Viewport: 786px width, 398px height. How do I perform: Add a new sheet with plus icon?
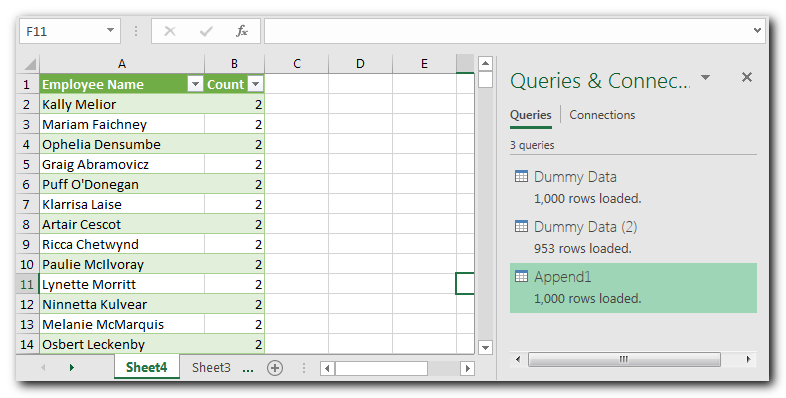[x=275, y=368]
